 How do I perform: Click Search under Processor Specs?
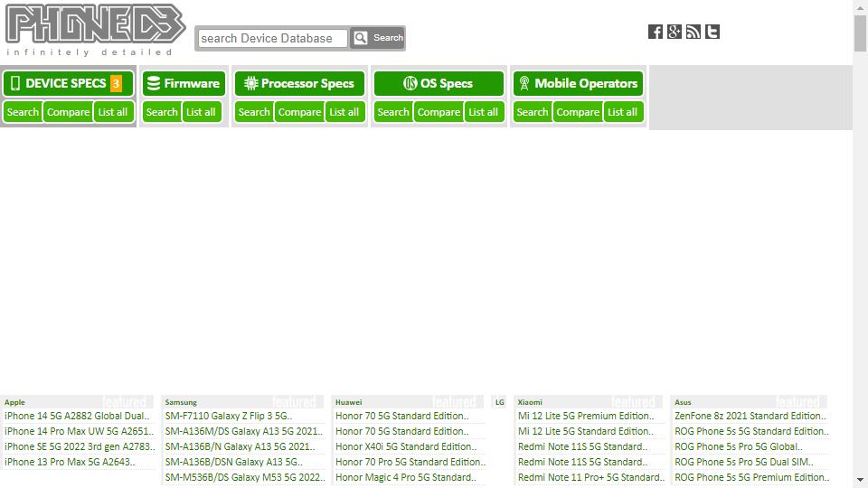pos(254,112)
